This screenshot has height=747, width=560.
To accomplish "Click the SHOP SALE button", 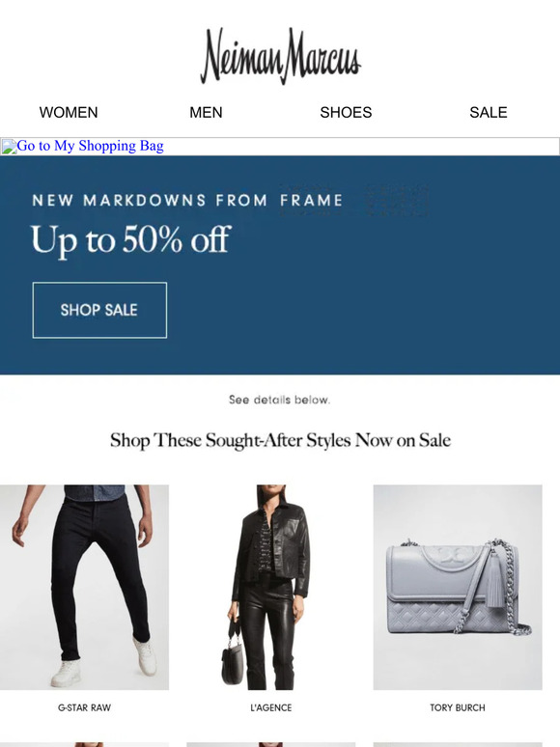I will pos(99,310).
